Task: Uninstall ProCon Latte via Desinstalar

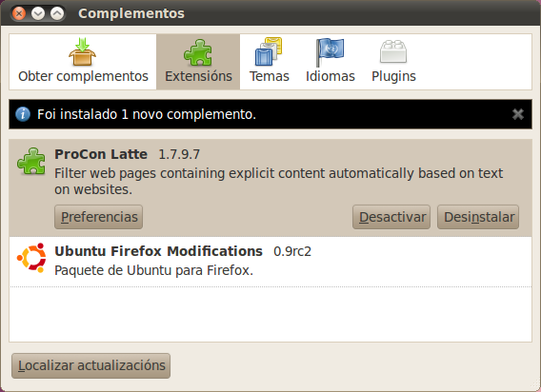Action: coord(478,217)
